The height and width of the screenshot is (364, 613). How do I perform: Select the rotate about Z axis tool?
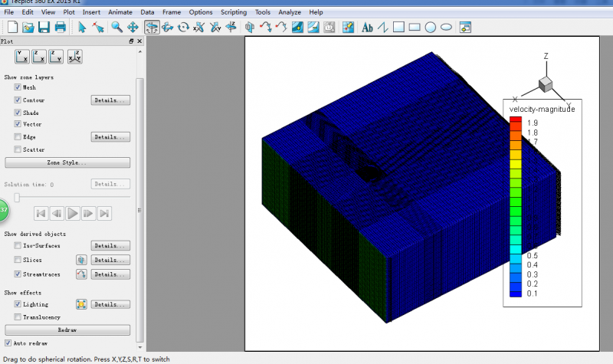click(x=231, y=28)
